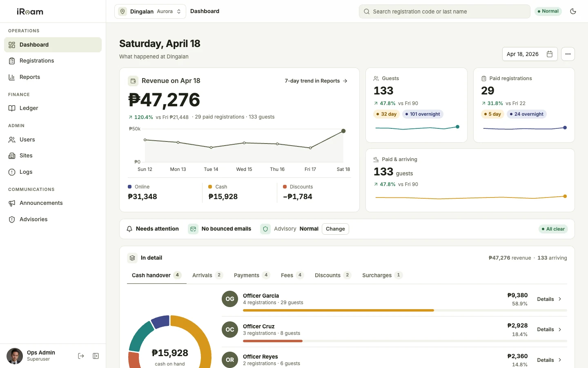Open Logs in the sidebar
This screenshot has height=368, width=588.
point(53,172)
